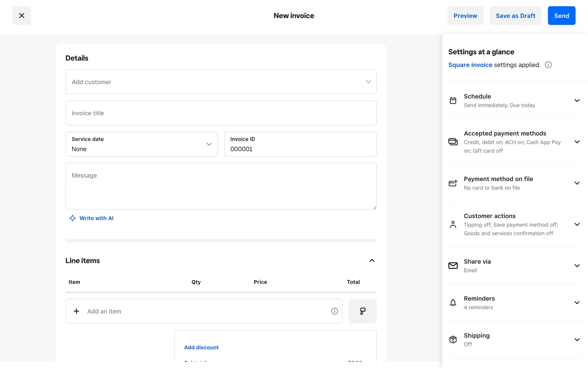Click into the Invoice title field
Screen dimensions: 588x368
click(221, 113)
